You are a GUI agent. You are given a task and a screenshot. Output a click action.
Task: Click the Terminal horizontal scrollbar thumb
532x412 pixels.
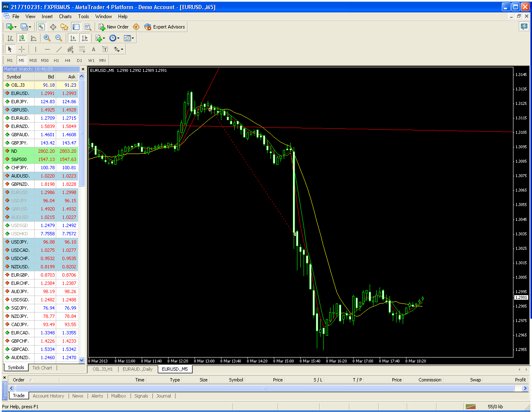[x=265, y=388]
